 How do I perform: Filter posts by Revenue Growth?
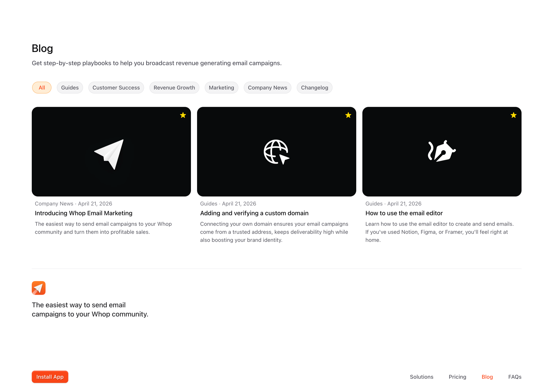pyautogui.click(x=174, y=88)
